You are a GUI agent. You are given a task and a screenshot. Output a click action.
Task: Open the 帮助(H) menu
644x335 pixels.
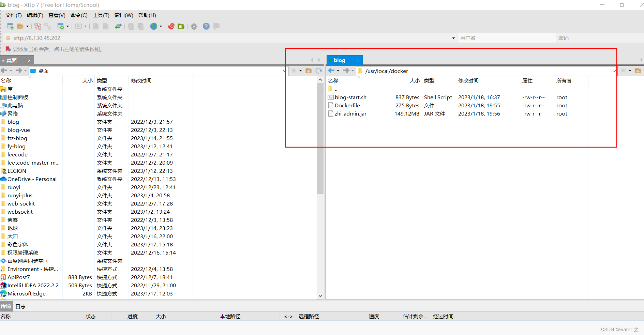147,15
